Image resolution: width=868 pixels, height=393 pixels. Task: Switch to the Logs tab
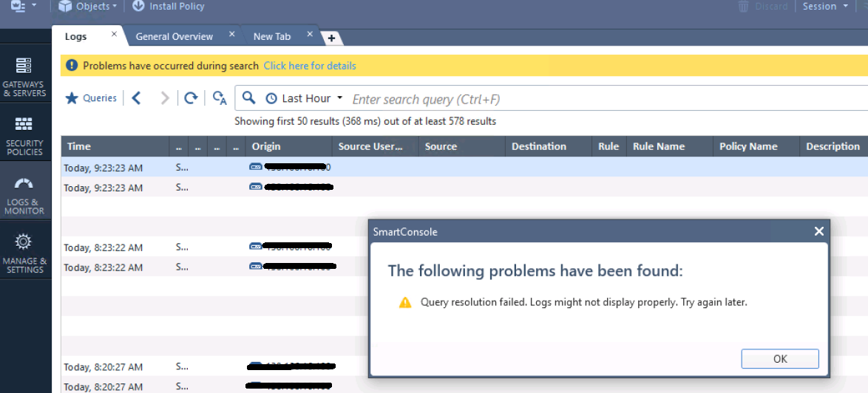click(76, 36)
